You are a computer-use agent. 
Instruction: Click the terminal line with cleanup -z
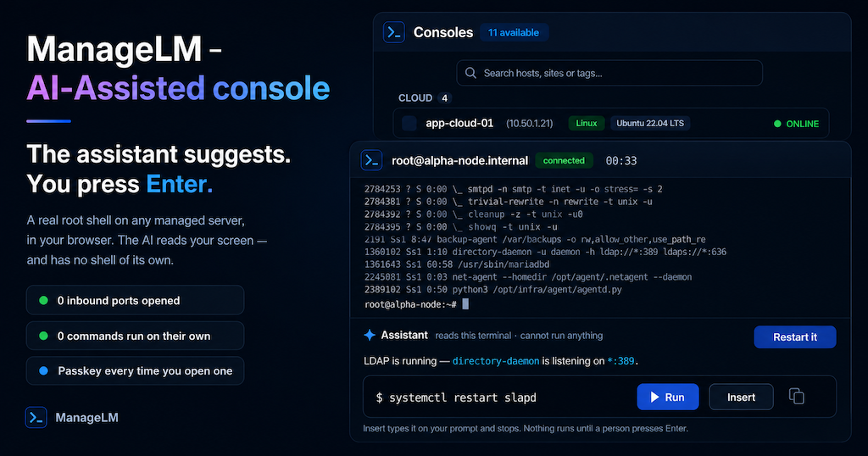point(473,214)
